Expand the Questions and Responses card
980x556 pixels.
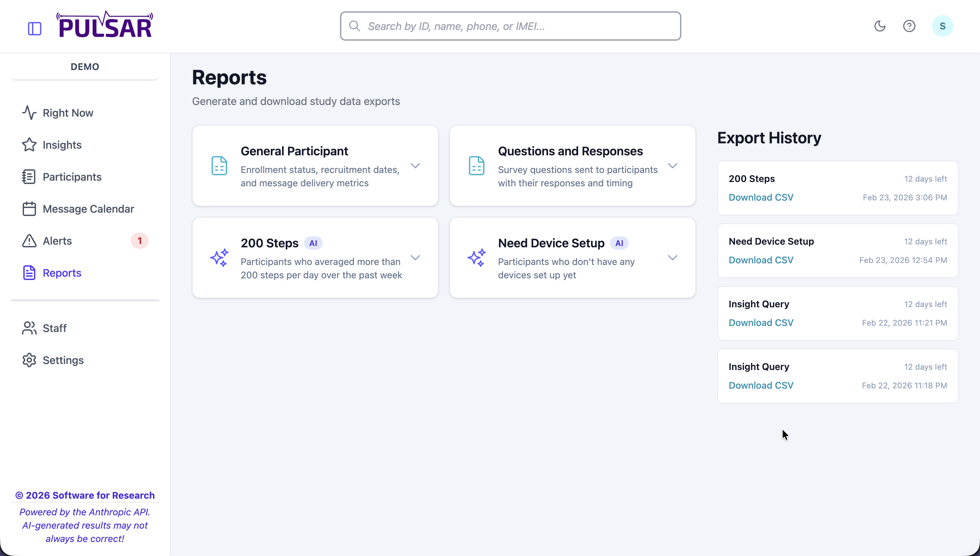[673, 166]
